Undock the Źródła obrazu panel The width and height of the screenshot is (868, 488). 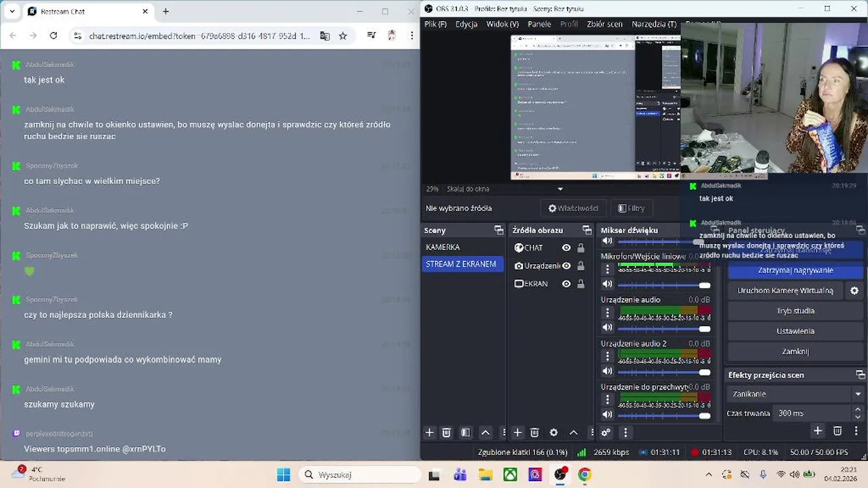[x=587, y=230]
